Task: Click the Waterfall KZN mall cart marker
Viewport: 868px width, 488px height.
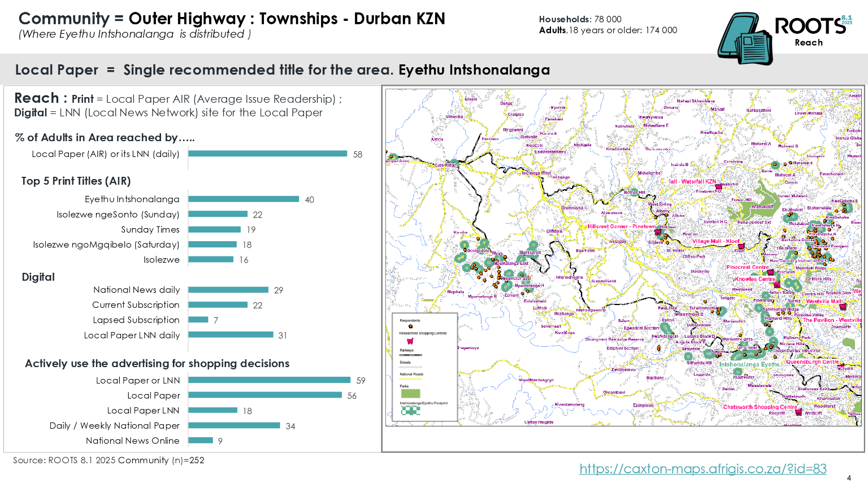Action: (718, 187)
